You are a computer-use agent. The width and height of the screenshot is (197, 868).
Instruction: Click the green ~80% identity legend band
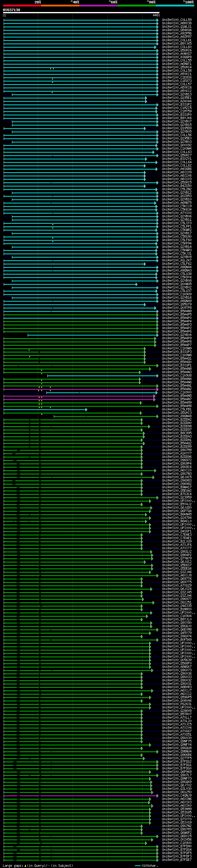click(137, 6)
